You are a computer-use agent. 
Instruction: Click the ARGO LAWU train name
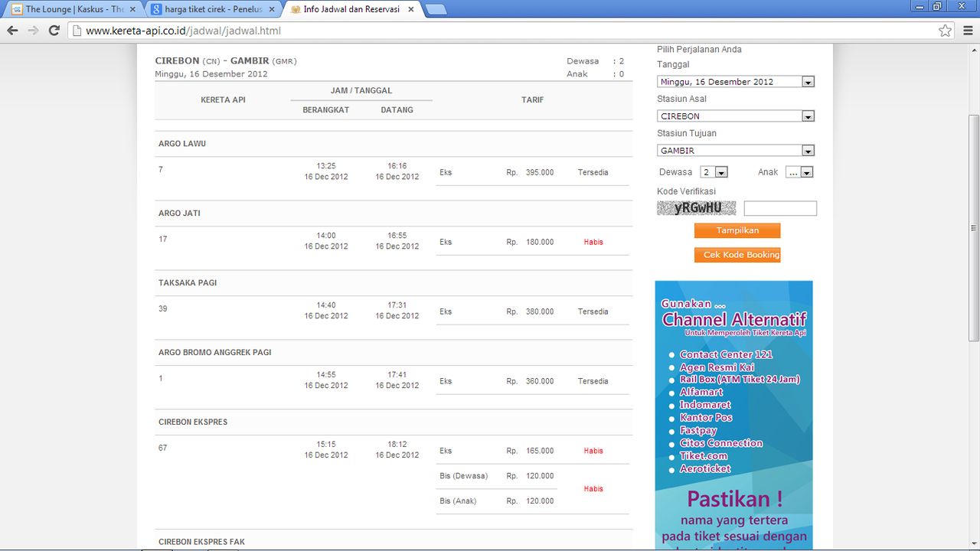coord(182,144)
